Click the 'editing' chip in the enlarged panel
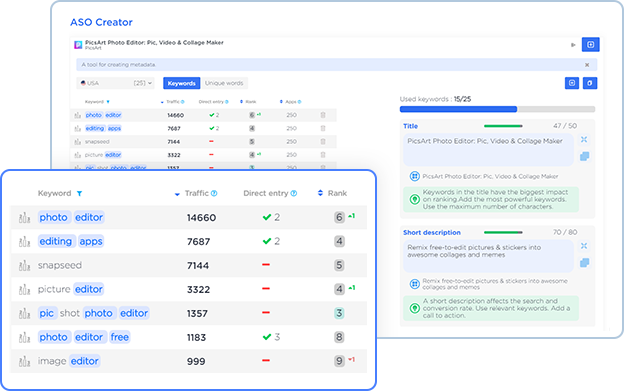624x391 pixels. point(56,241)
